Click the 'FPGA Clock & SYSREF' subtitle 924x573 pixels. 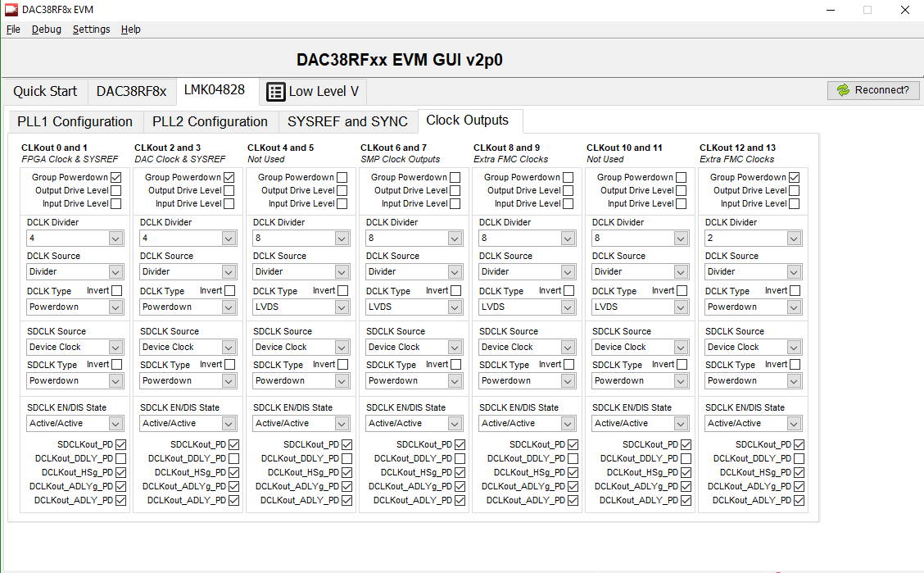(x=70, y=159)
